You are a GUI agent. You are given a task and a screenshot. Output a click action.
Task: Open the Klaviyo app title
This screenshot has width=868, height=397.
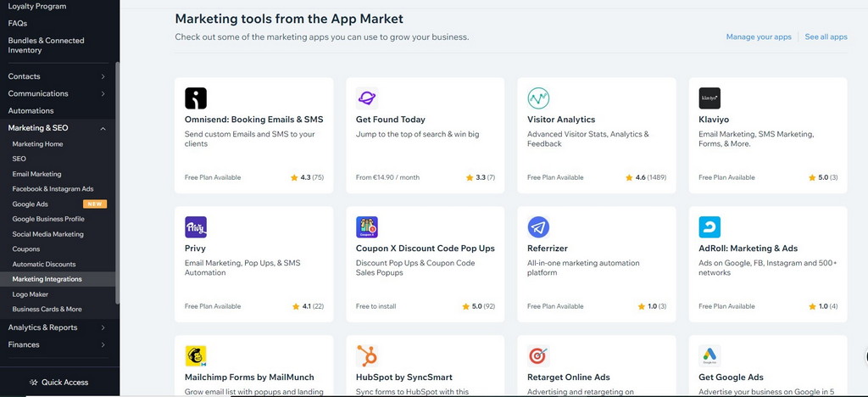pos(714,120)
